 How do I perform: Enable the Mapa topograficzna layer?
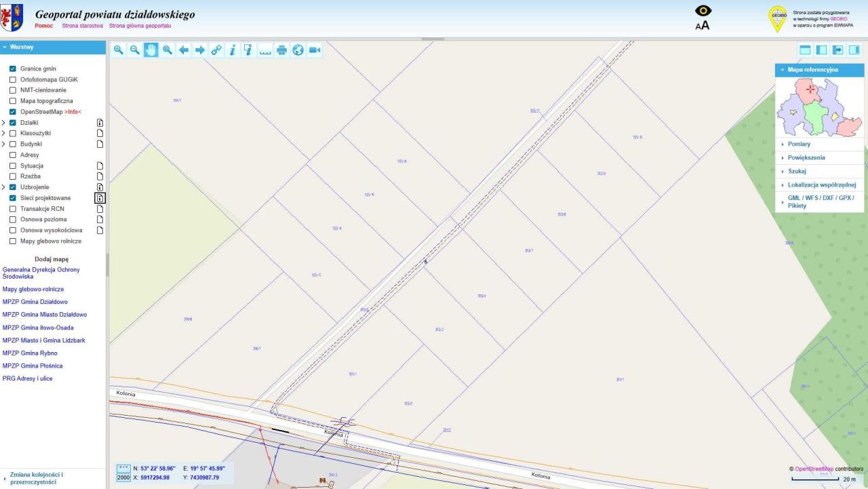tap(13, 101)
